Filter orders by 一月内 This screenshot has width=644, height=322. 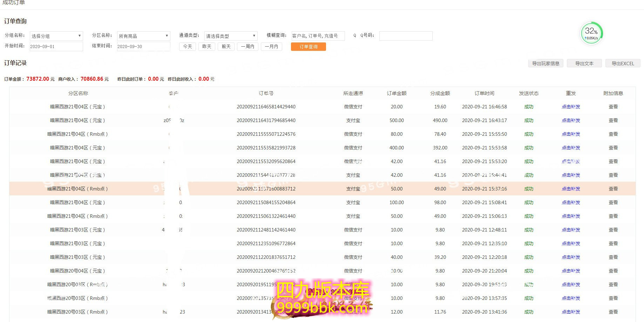click(x=271, y=46)
